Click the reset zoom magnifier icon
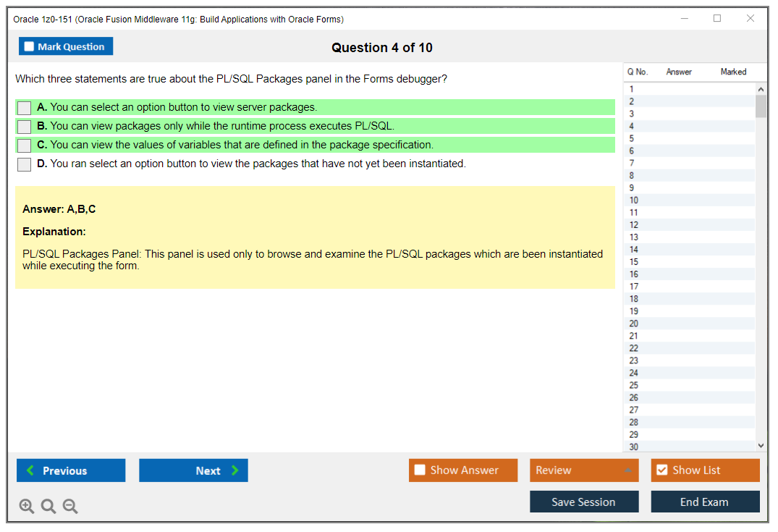The width and height of the screenshot is (778, 532). click(48, 507)
